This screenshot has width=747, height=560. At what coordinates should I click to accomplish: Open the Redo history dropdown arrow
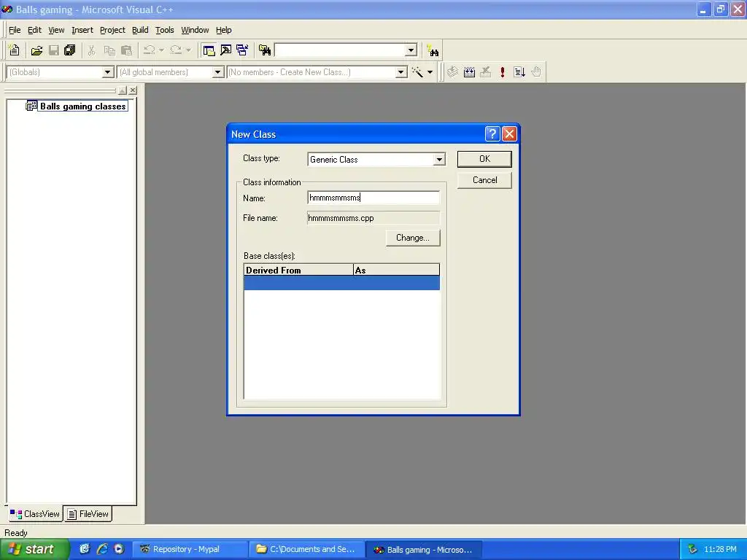[x=189, y=50]
